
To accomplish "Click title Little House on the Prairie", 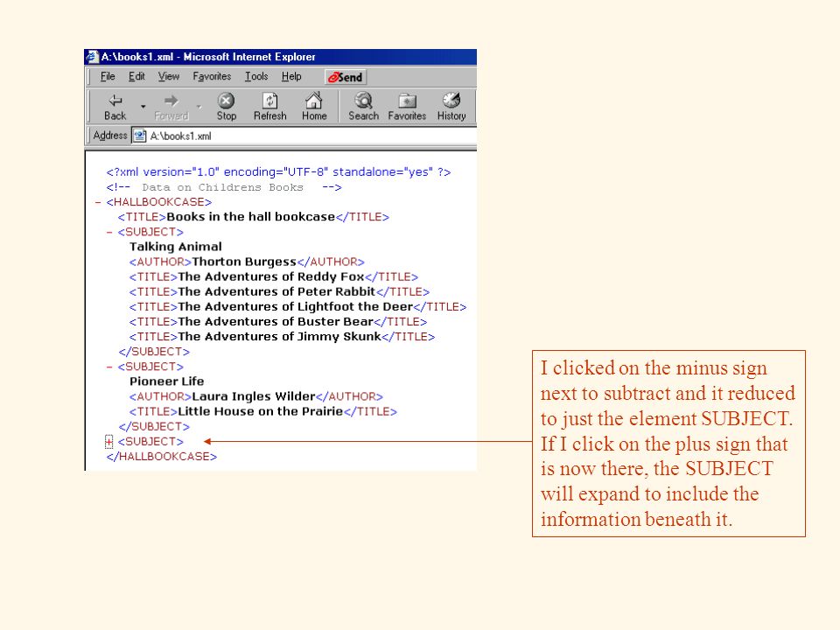I will (261, 411).
